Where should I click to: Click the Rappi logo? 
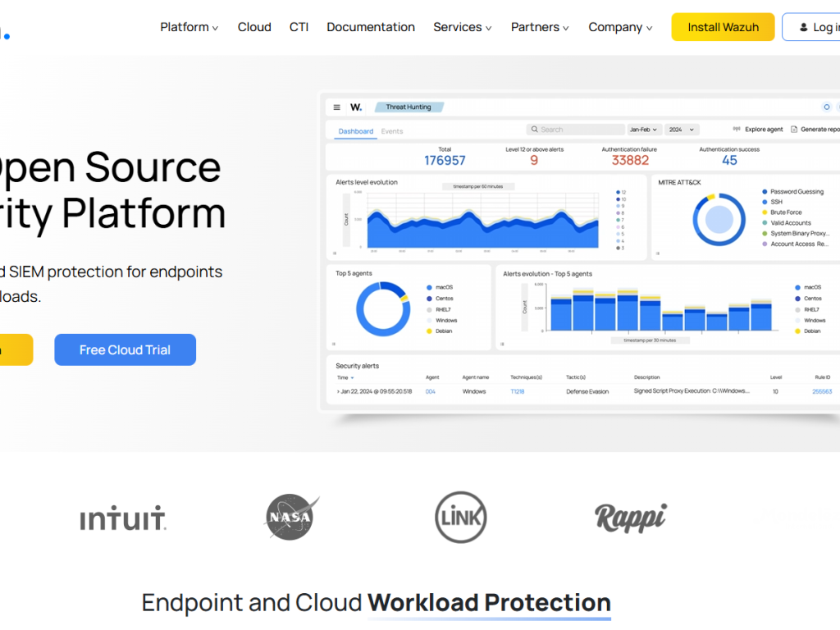click(x=631, y=518)
